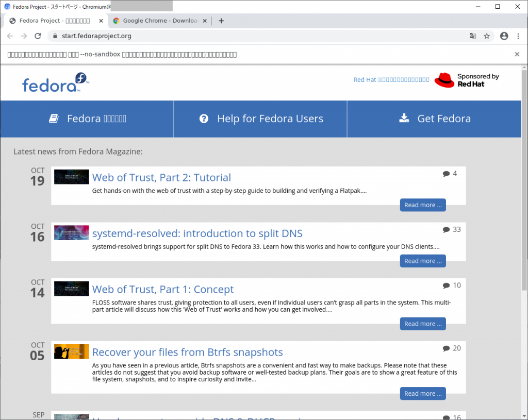Screen dimensions: 528x420
Task: Click the 'Latest news from Fedora Magazine:' heading
Action: [x=78, y=152]
